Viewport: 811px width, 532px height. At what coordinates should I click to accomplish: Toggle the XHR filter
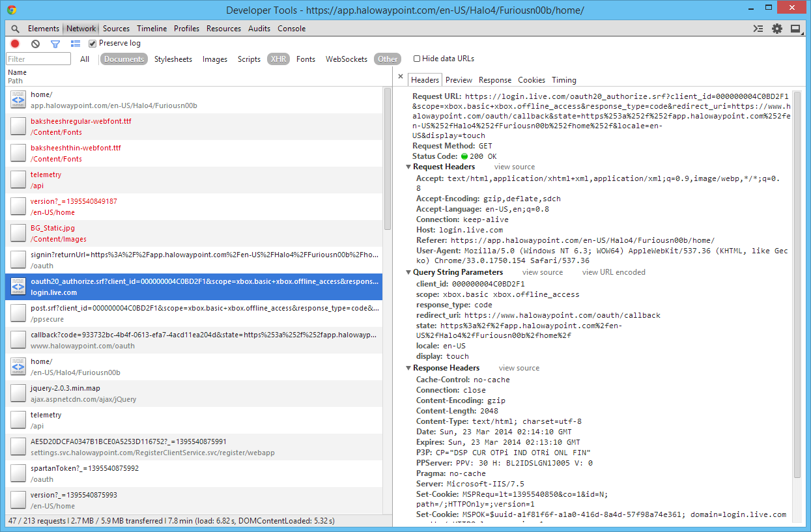point(278,59)
